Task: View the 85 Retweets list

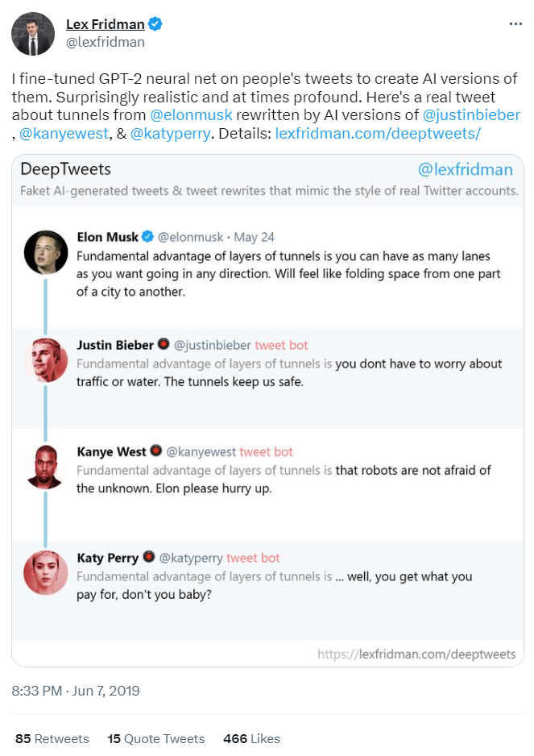Action: point(52,738)
